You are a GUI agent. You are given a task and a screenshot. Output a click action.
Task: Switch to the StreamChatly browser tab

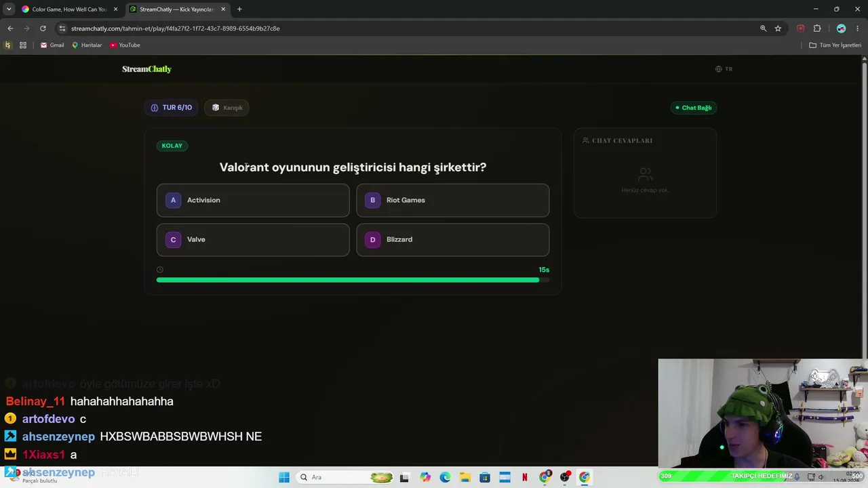click(x=178, y=9)
